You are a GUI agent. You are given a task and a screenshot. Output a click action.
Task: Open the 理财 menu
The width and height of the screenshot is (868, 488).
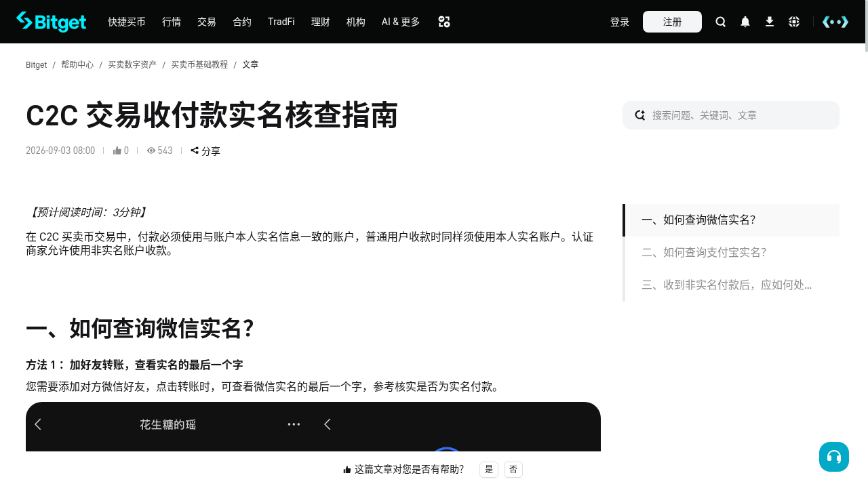point(321,22)
